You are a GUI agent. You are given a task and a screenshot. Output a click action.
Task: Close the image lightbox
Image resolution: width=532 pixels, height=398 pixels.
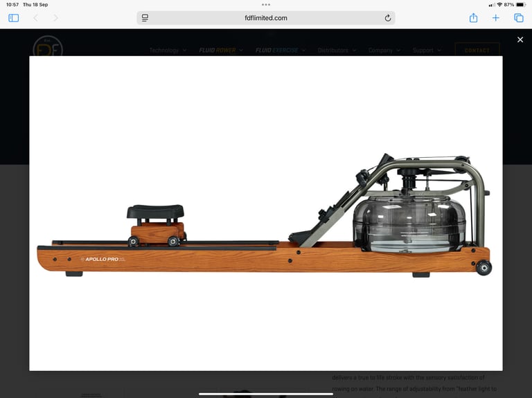click(x=520, y=39)
